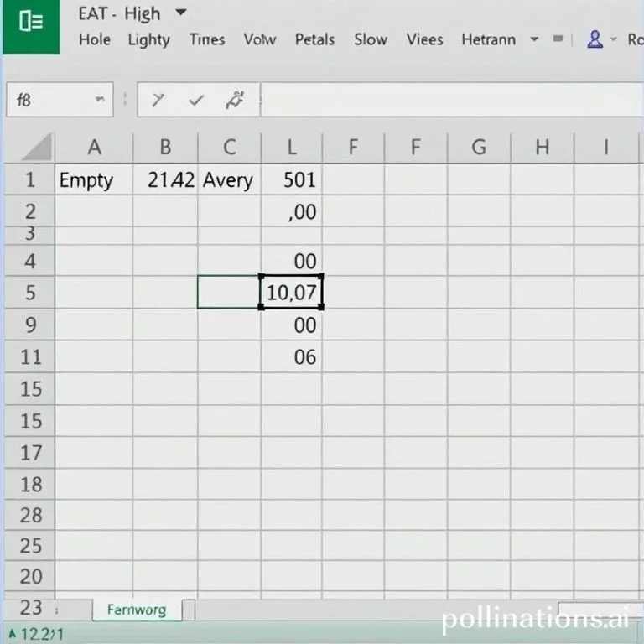Select column G header
The height and width of the screenshot is (644, 644).
(479, 148)
